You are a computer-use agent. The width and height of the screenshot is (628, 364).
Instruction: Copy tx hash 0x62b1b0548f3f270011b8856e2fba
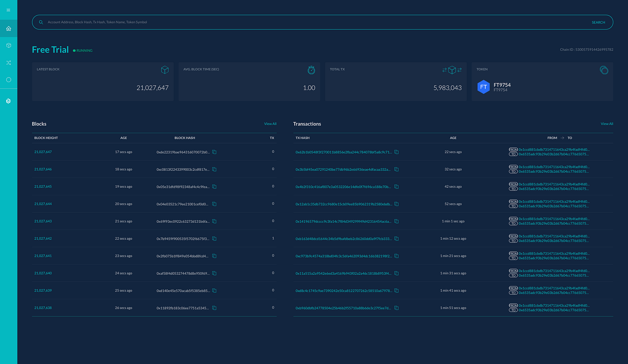click(397, 152)
